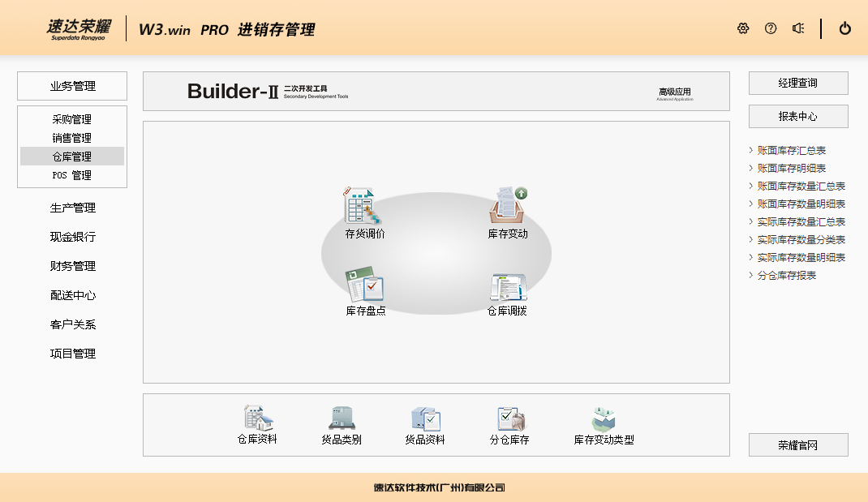Open the 账面库存汇总表 report link

[x=792, y=151]
